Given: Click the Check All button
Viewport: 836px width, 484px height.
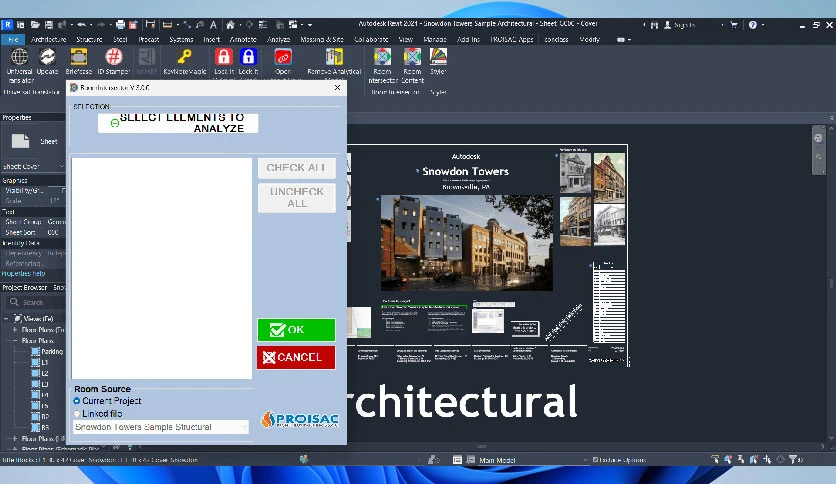Looking at the screenshot, I should click(296, 168).
